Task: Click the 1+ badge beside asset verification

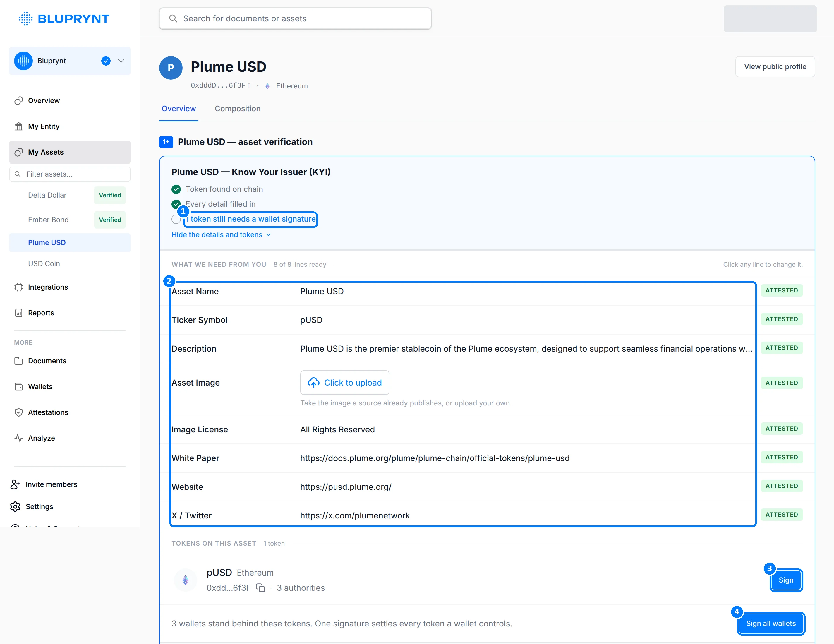Action: coord(166,142)
